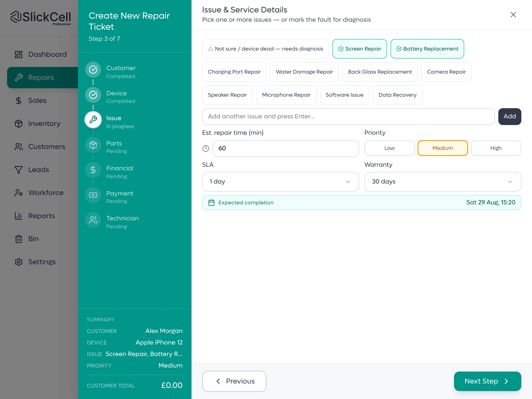Jump to the Device step label
The image size is (532, 399).
pyautogui.click(x=116, y=93)
